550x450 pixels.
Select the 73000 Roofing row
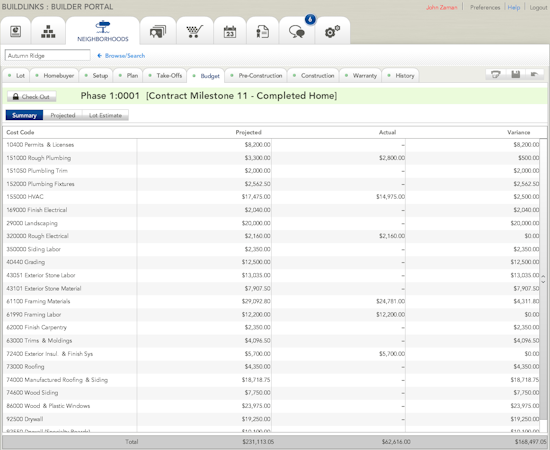271,367
